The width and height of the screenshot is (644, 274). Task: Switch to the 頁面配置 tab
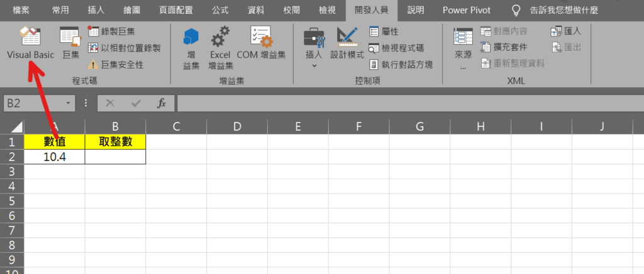tap(176, 10)
